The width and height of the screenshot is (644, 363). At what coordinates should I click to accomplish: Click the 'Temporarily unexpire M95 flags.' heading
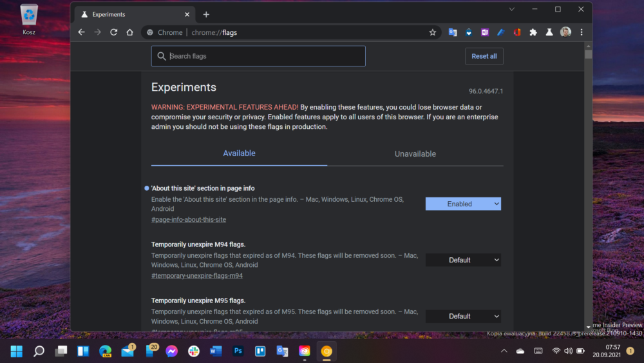pos(198,300)
